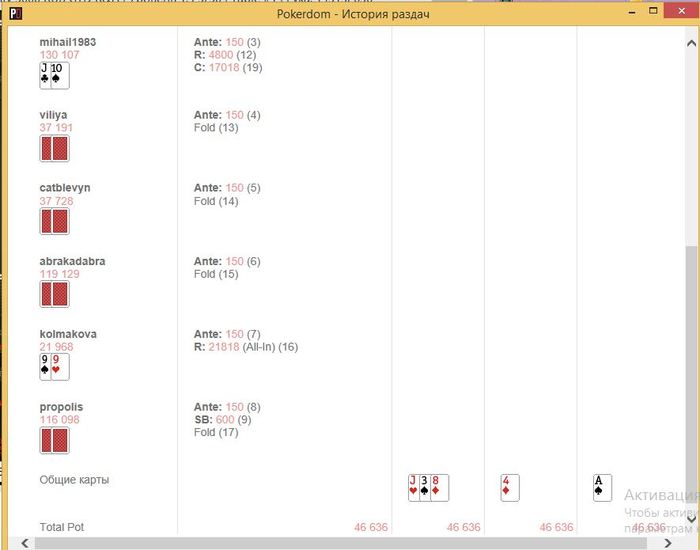
Task: Click propolis's SB: 600 (9) action
Action: point(223,420)
